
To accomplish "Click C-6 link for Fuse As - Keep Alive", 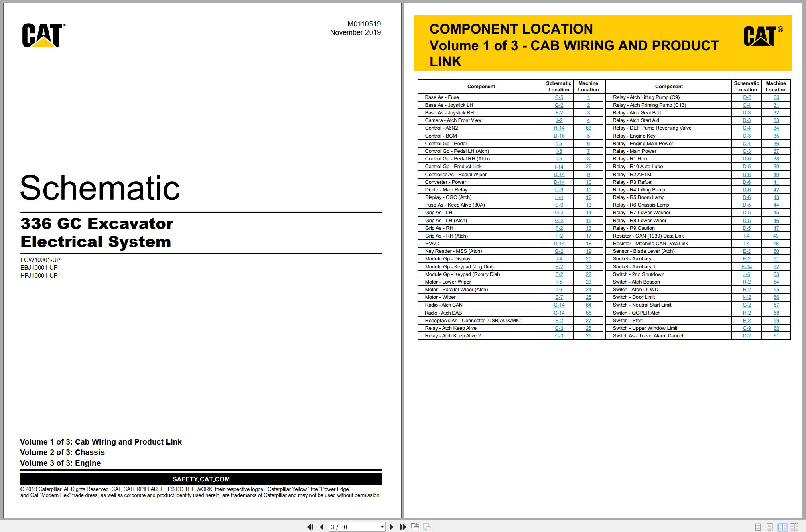I will [x=559, y=205].
